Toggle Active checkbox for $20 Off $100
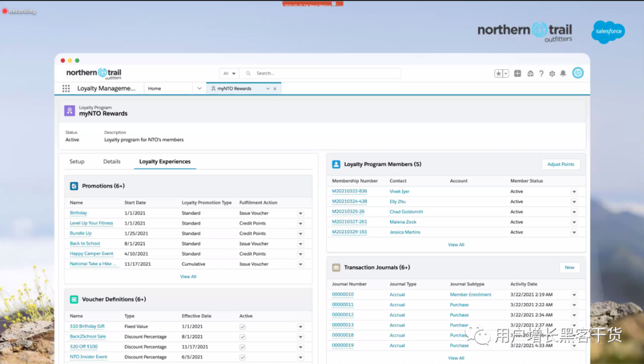644x364 pixels. [x=242, y=347]
